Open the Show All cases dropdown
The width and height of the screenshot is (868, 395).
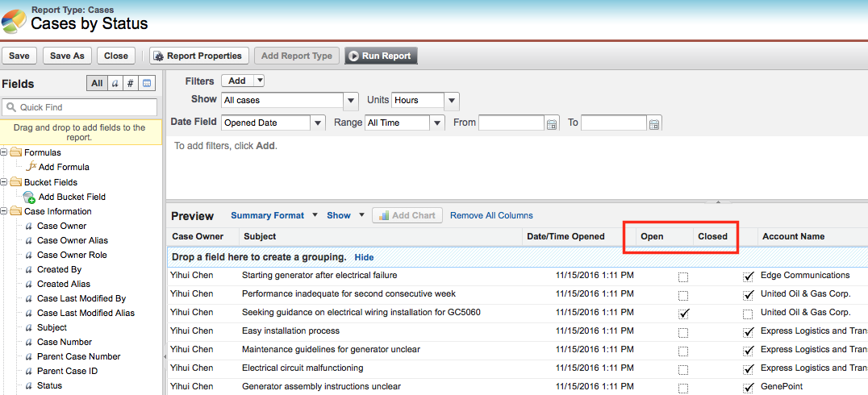tap(351, 101)
